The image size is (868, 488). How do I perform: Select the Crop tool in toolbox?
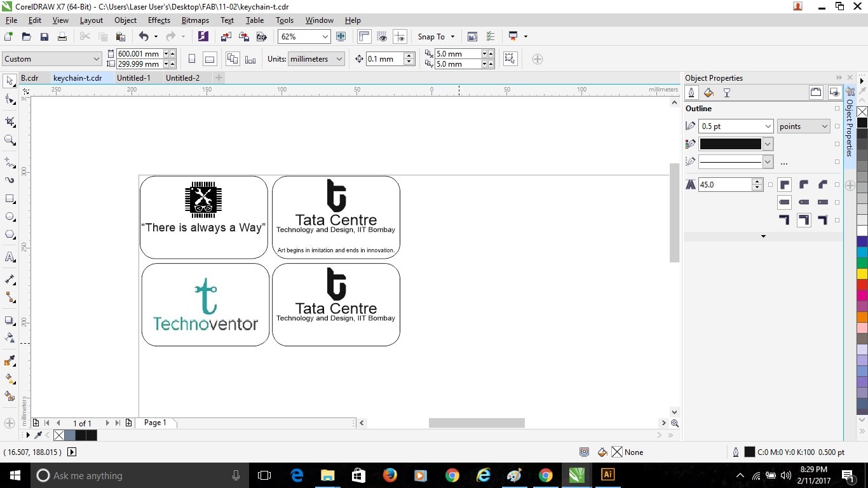pos(10,121)
